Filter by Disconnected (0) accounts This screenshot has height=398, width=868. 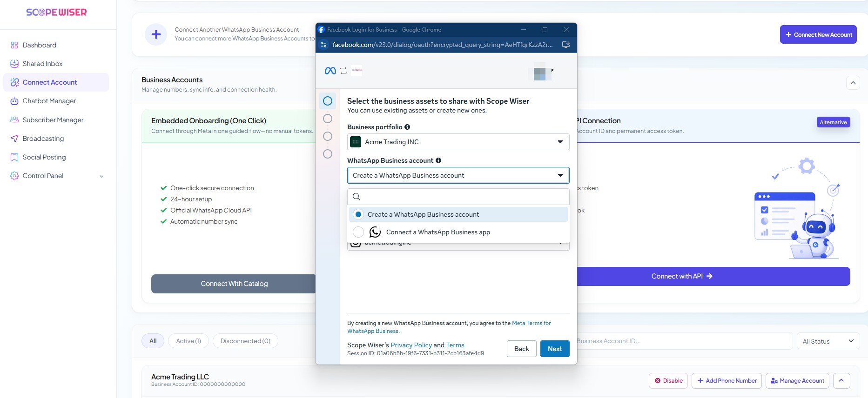tap(245, 341)
